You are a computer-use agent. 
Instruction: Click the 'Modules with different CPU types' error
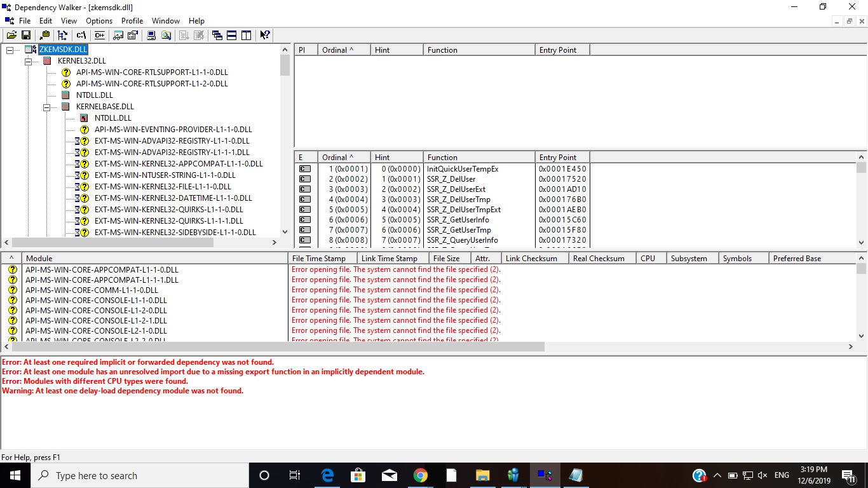pyautogui.click(x=95, y=381)
